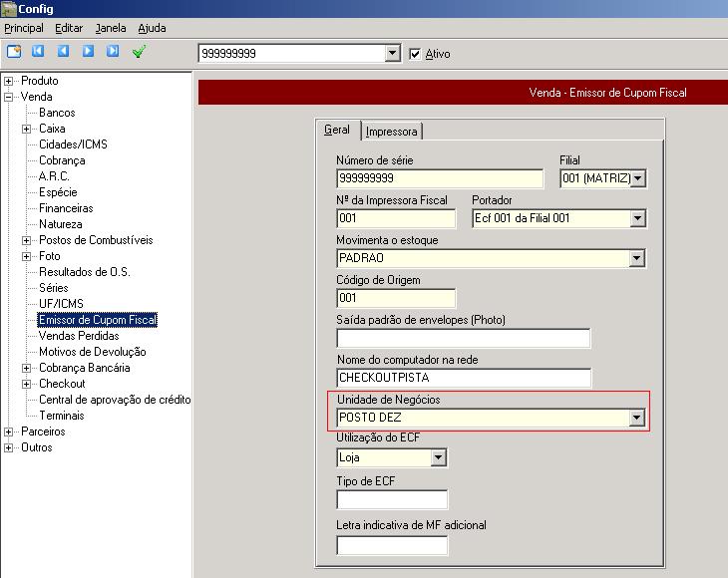Expand the Parceiros tree node

pyautogui.click(x=9, y=432)
